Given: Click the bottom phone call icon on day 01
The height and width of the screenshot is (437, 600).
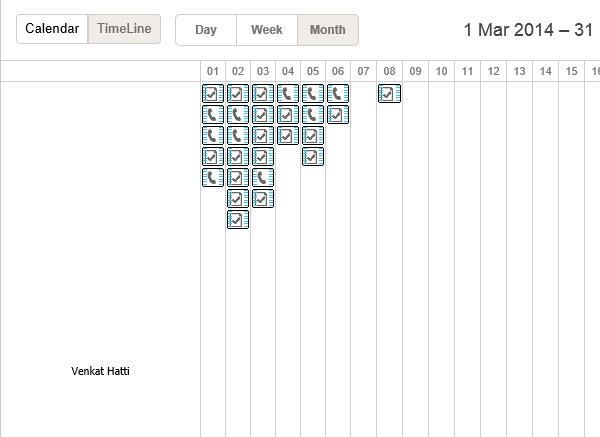Looking at the screenshot, I should point(212,178).
